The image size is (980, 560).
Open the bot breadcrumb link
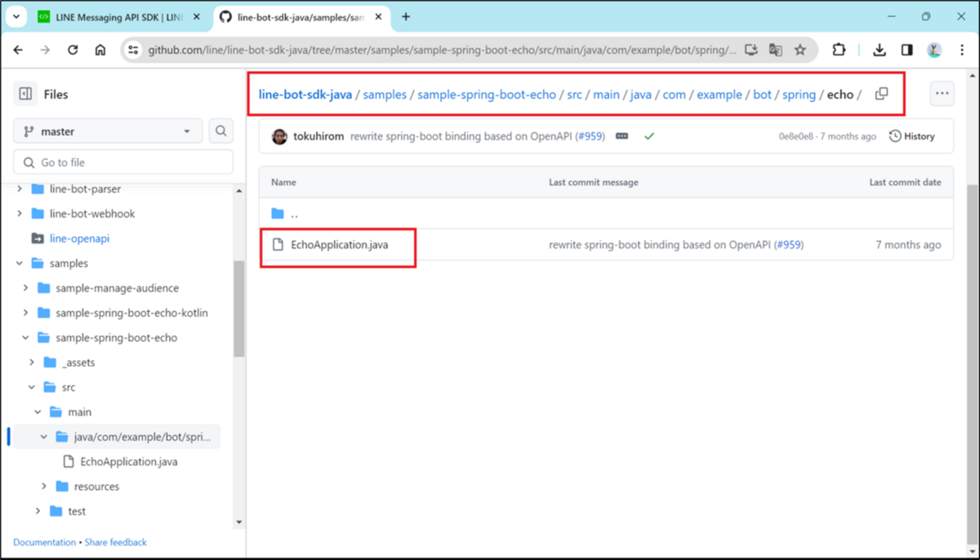click(x=762, y=95)
